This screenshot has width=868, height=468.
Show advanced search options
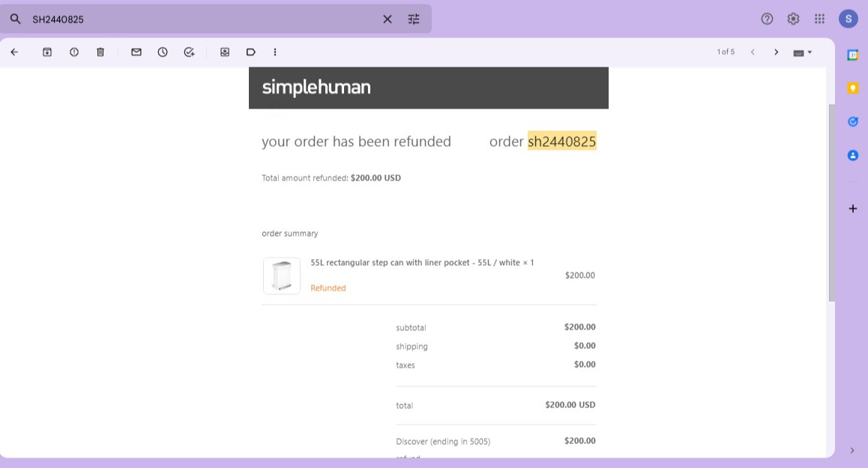click(414, 19)
